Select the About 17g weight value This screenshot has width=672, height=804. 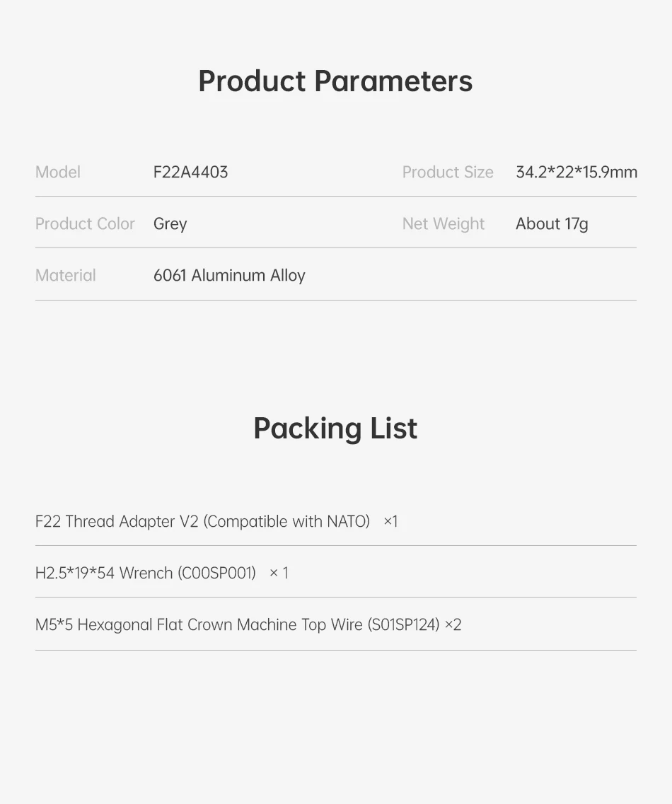pyautogui.click(x=552, y=223)
